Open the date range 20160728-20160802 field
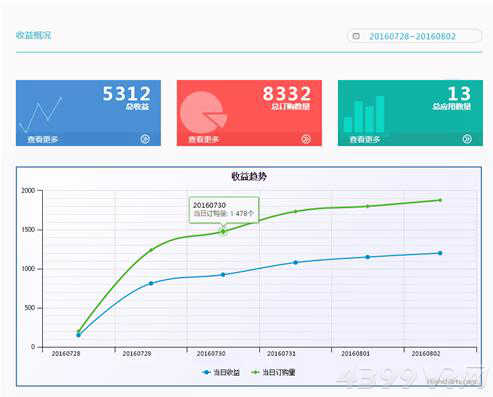Image resolution: width=493 pixels, height=397 pixels. coord(414,36)
